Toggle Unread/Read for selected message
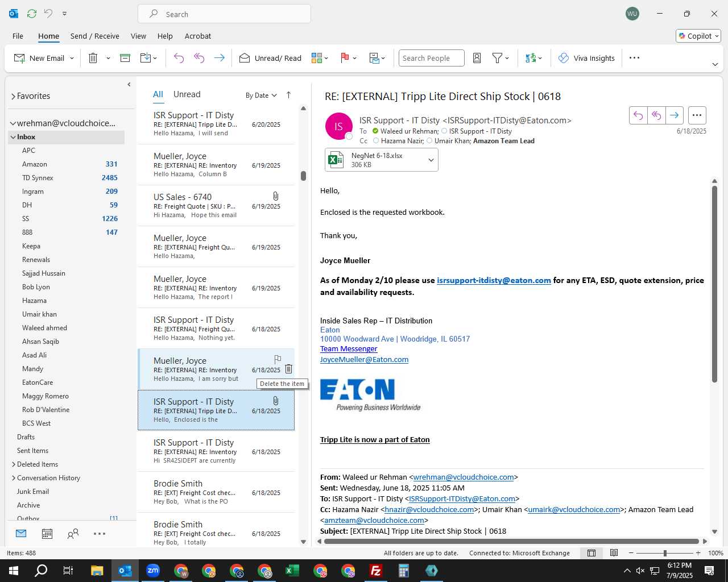728x582 pixels. [x=270, y=58]
